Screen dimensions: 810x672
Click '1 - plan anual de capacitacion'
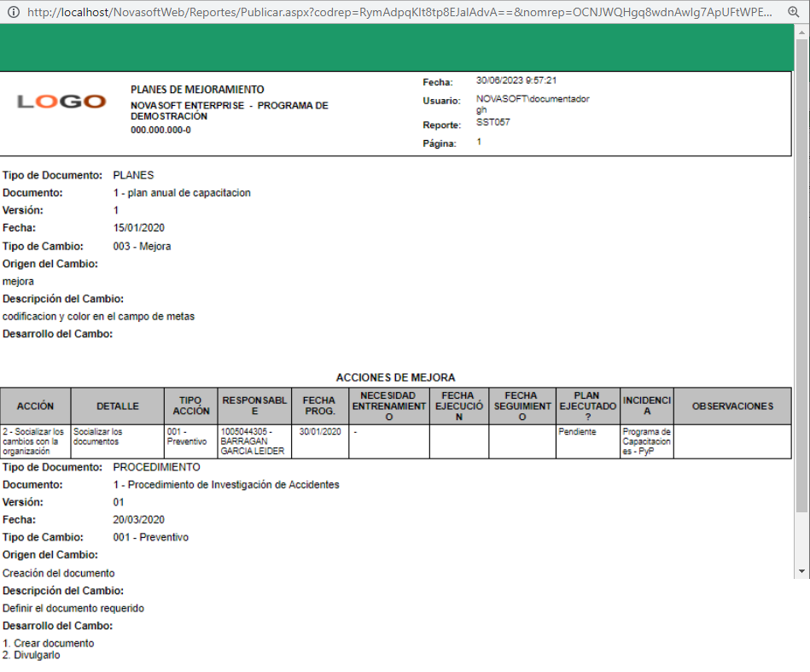[x=182, y=193]
